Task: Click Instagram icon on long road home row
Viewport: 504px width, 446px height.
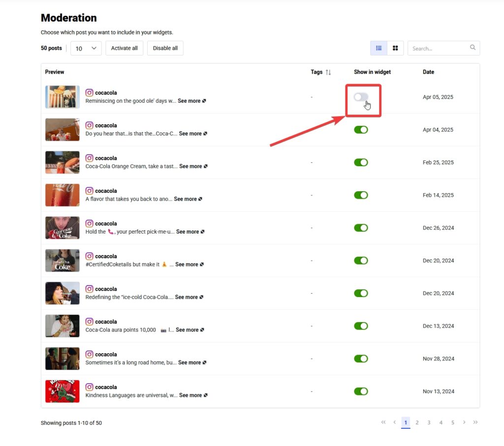Action: coord(90,355)
